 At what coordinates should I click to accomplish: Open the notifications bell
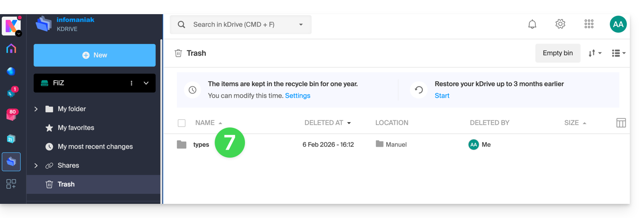[532, 25]
